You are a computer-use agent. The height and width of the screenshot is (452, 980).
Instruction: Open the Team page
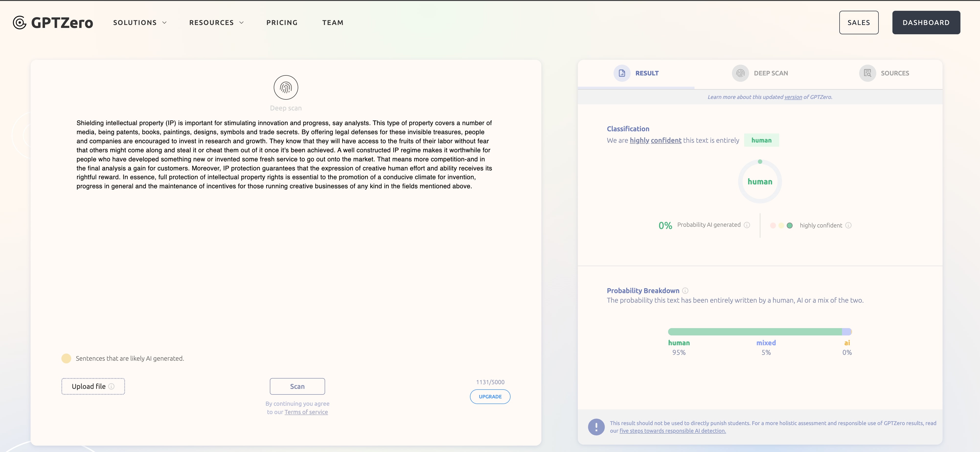[x=333, y=23]
